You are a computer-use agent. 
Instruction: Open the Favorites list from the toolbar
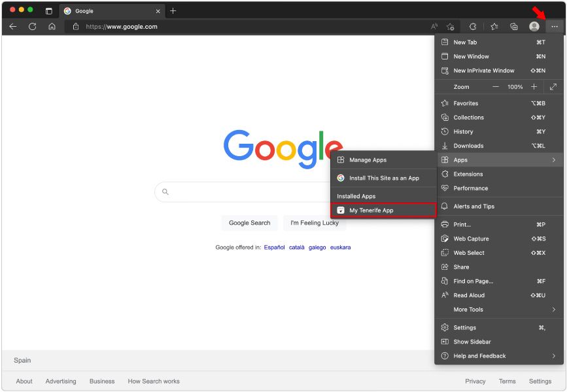point(494,27)
